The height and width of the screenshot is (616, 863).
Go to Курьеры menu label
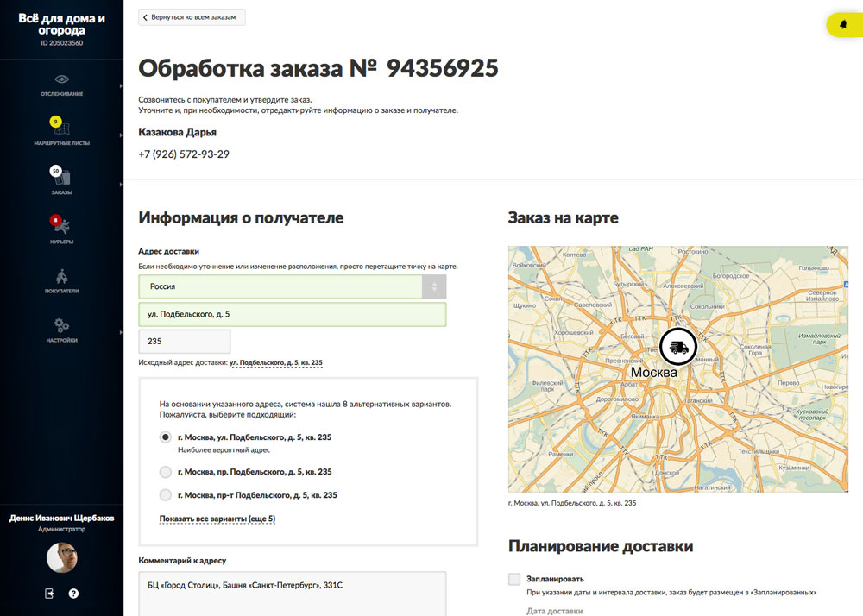61,242
